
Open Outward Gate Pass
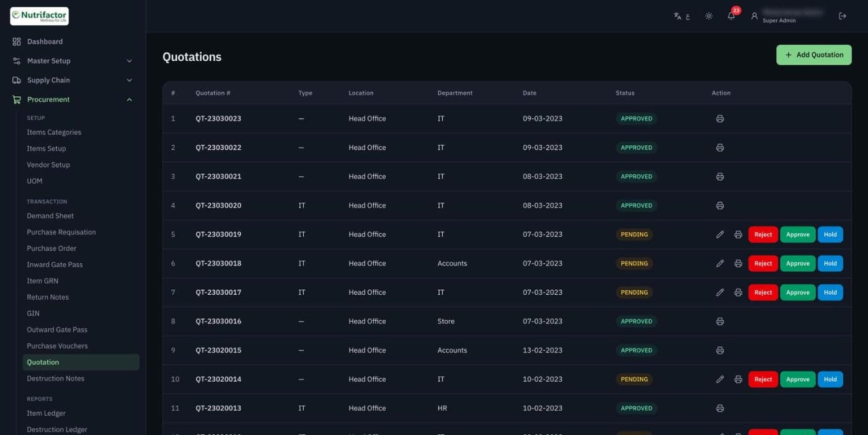(57, 330)
